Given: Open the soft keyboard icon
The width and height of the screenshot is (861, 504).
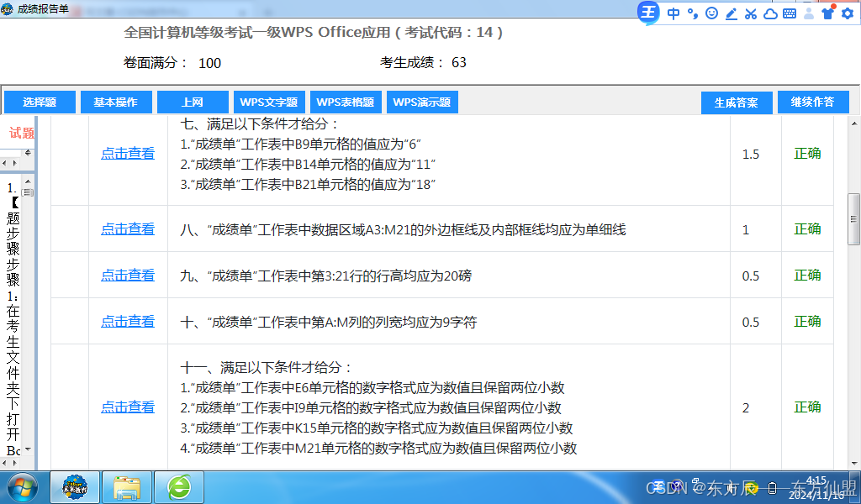Looking at the screenshot, I should click(x=790, y=13).
